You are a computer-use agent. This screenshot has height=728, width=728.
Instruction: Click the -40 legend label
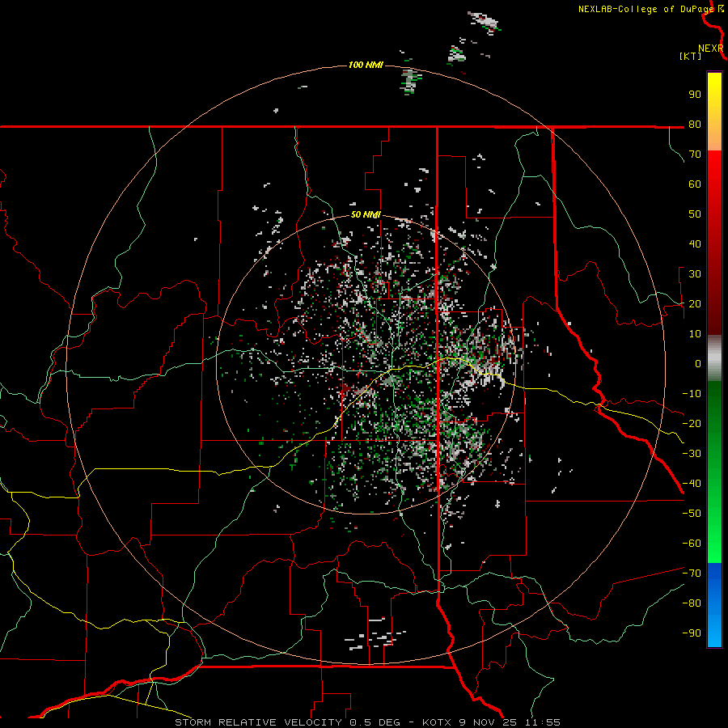point(692,484)
